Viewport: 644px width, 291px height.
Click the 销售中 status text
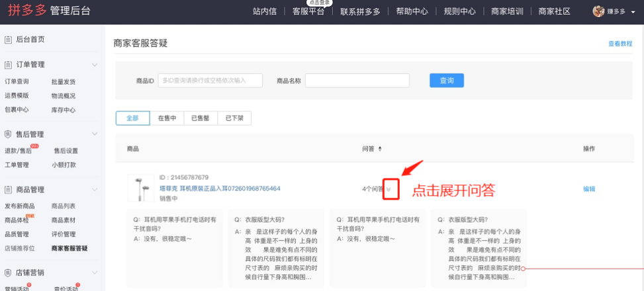click(168, 198)
